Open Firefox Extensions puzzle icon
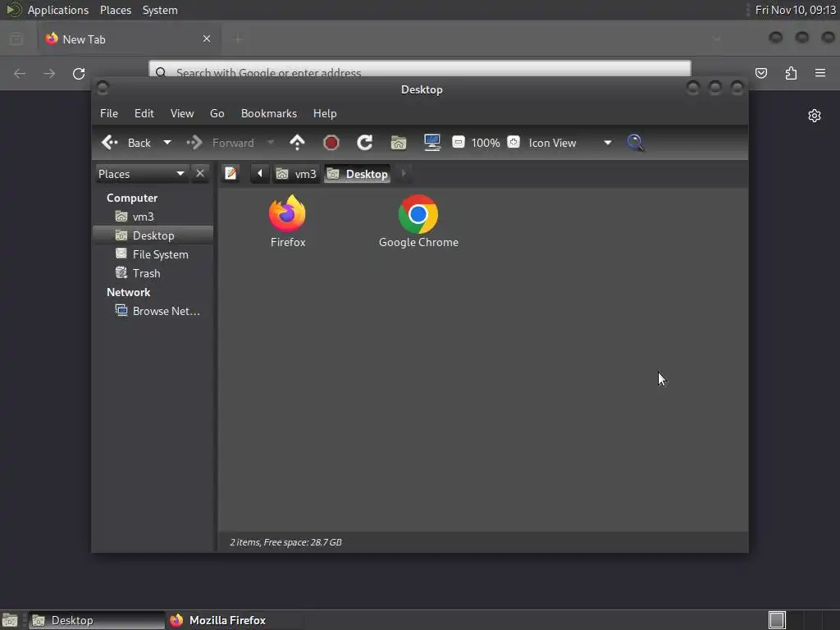Screen dimensions: 840x630 pyautogui.click(x=791, y=73)
